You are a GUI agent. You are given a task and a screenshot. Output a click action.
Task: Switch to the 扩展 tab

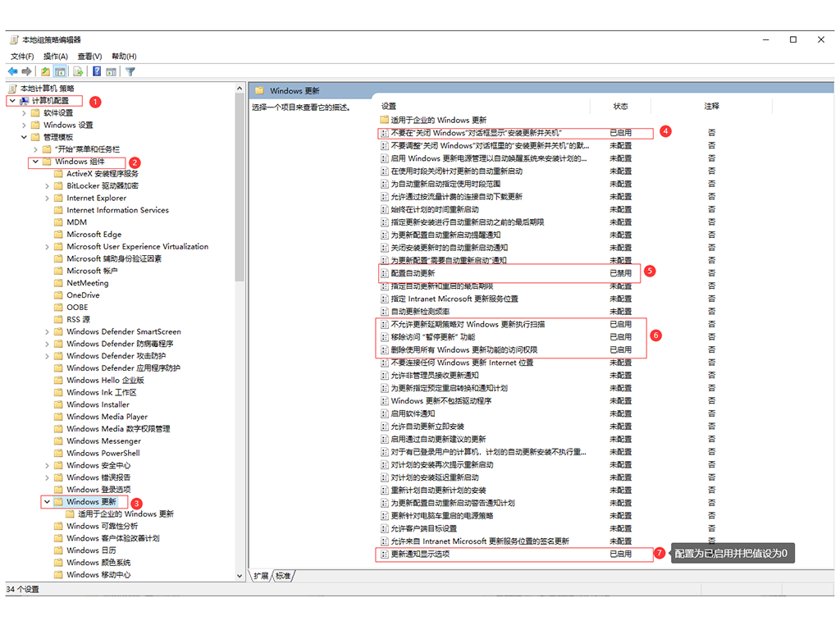[261, 576]
